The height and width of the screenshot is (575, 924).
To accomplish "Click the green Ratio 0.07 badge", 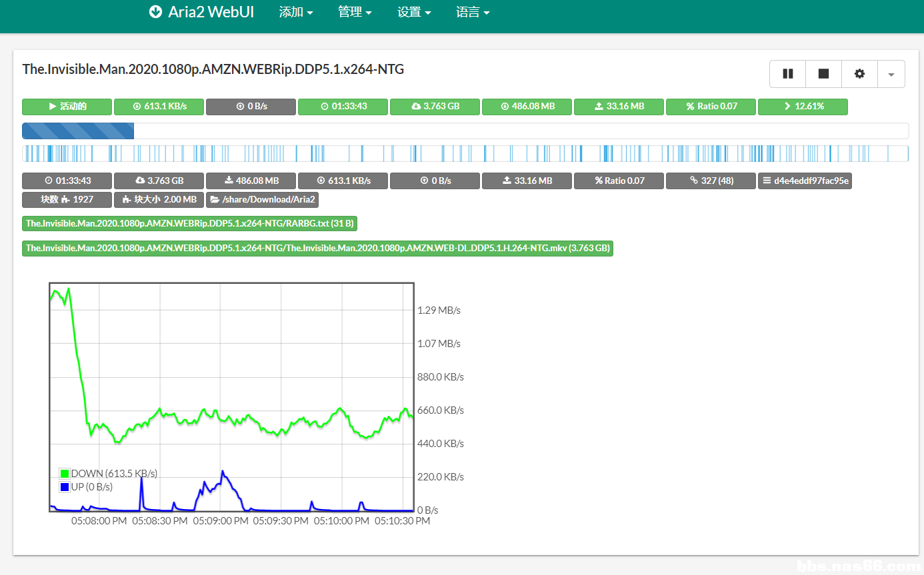I will 711,107.
